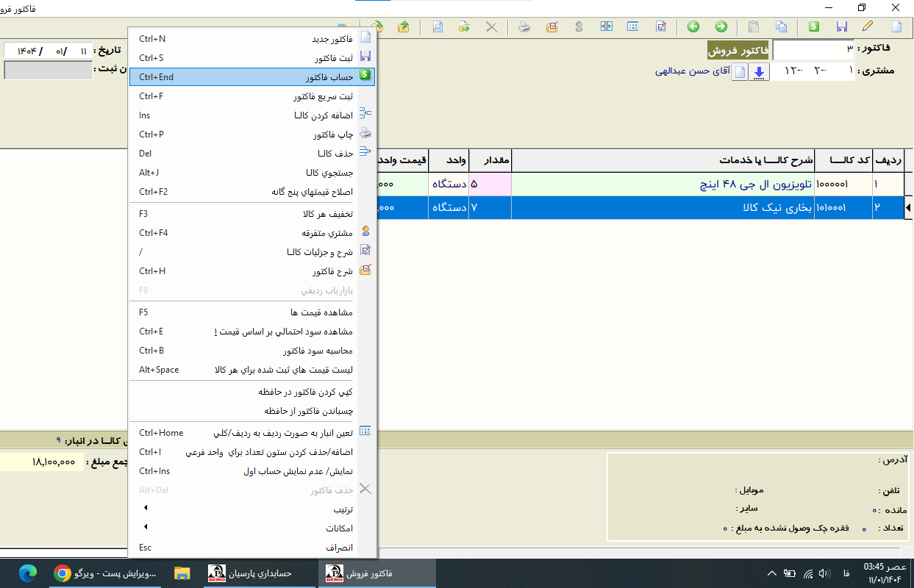Image resolution: width=914 pixels, height=588 pixels.
Task: Click the green left arrow navigation icon
Action: point(693,27)
